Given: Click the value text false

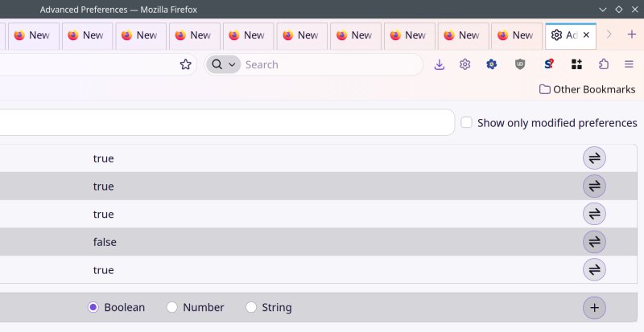Looking at the screenshot, I should click(x=105, y=242).
